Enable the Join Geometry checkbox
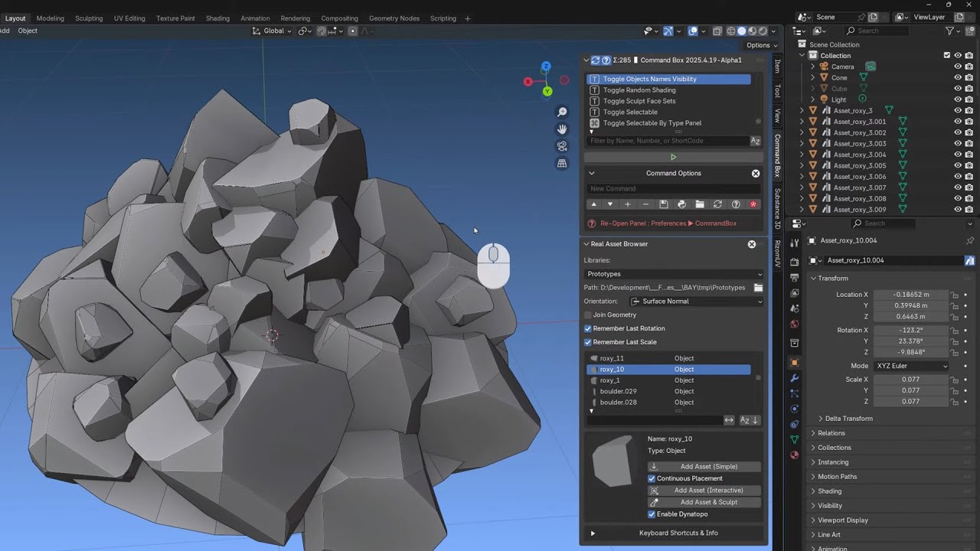Screen dimensions: 980x551 coord(588,315)
